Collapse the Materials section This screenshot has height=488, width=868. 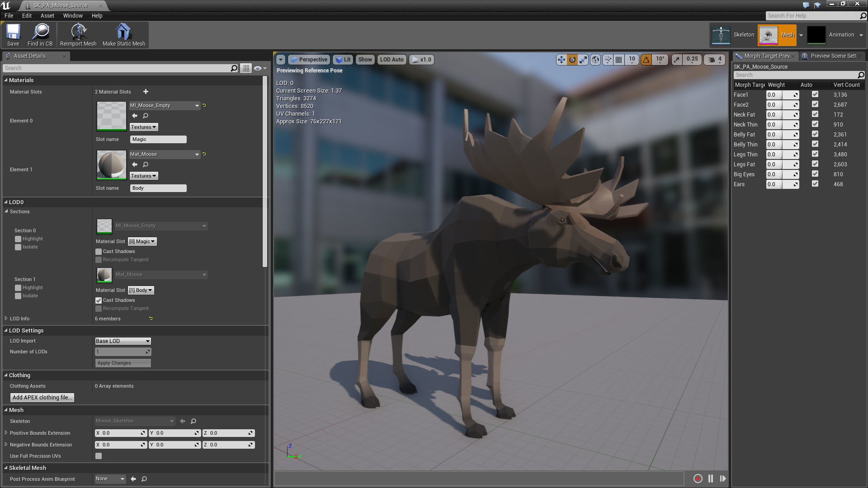coord(6,80)
